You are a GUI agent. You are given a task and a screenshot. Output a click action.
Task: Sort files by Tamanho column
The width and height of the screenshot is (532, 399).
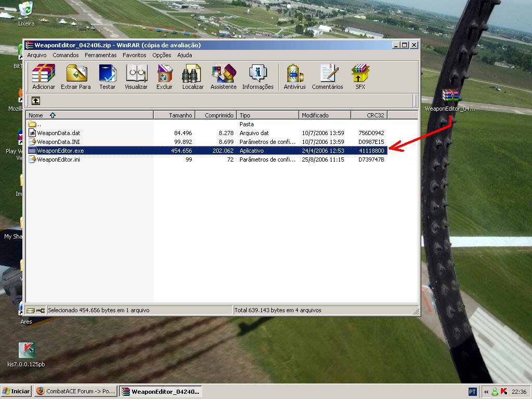[x=175, y=115]
